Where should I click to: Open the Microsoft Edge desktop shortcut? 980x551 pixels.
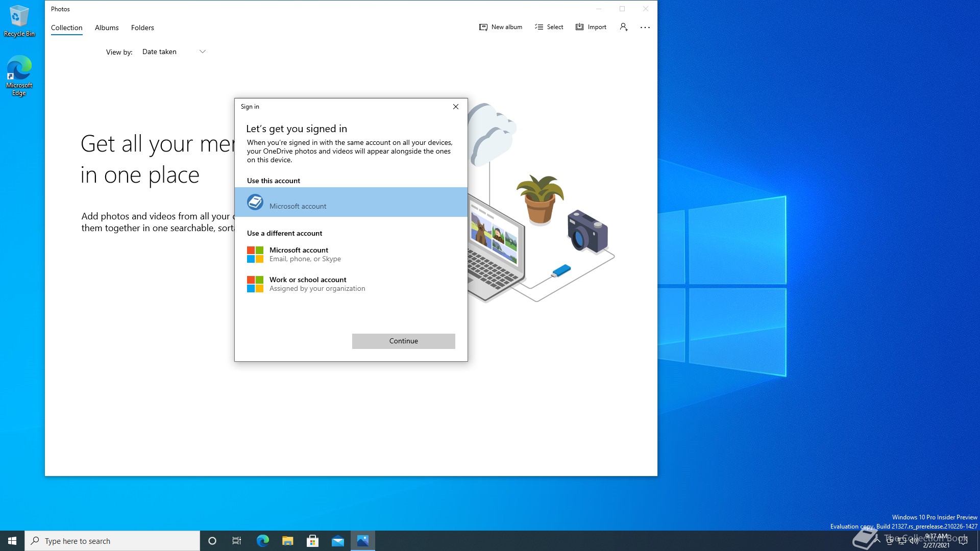[x=19, y=76]
